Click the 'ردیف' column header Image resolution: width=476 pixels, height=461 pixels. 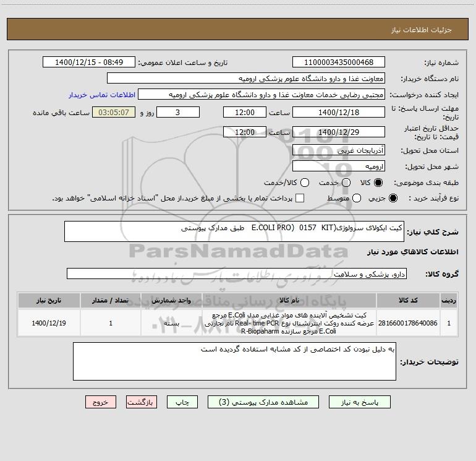coord(449,300)
